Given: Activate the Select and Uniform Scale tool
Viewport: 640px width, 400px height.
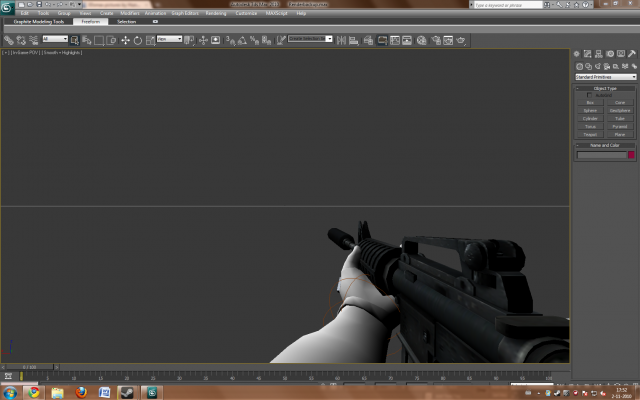Looking at the screenshot, I should pyautogui.click(x=150, y=40).
